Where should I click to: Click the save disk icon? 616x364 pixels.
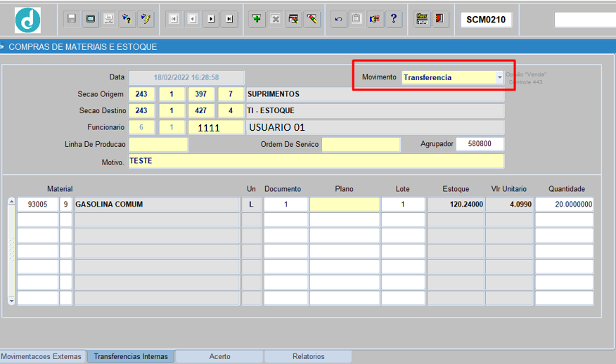tap(72, 19)
